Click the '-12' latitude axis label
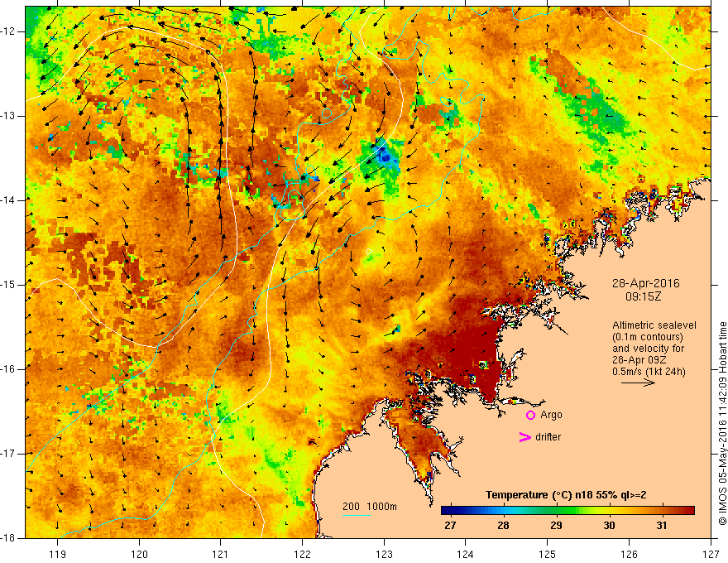728x563 pixels. pyautogui.click(x=8, y=31)
